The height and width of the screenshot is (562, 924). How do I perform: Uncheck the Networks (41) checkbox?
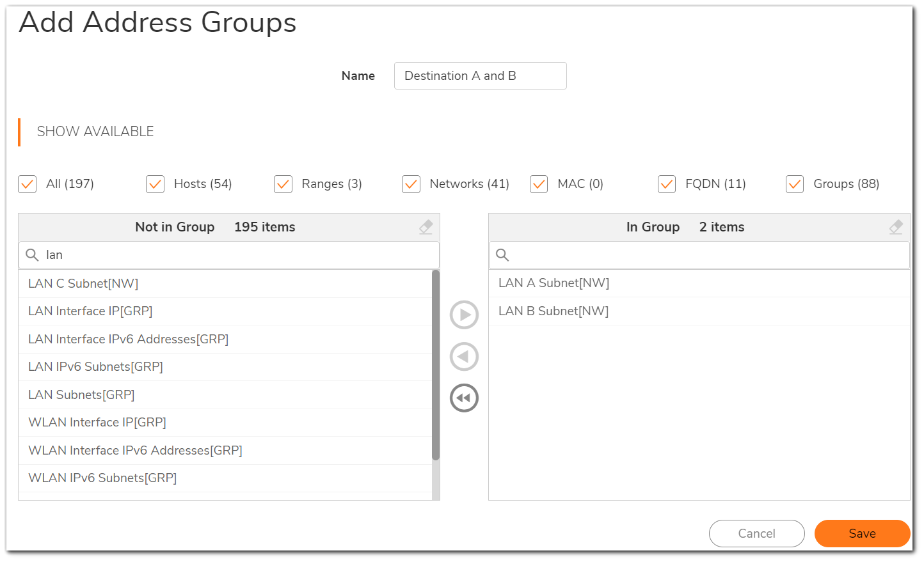411,184
